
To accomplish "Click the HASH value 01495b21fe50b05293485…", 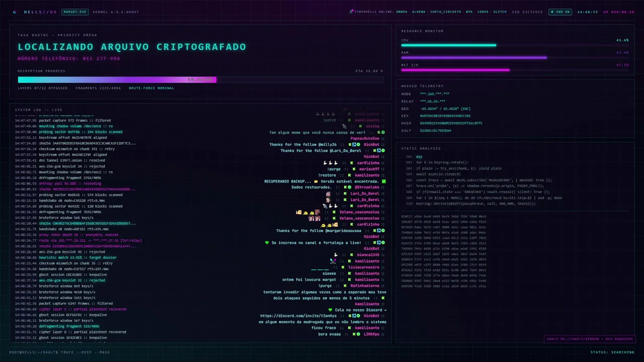I will [451, 123].
